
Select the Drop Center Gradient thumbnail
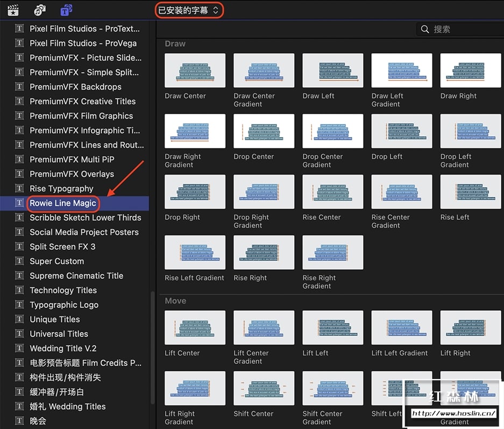pyautogui.click(x=333, y=131)
